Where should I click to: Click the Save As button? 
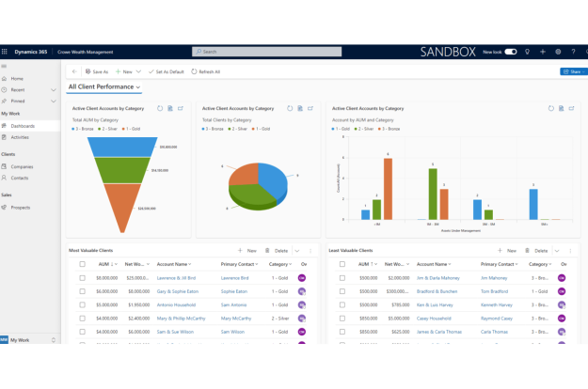[97, 71]
